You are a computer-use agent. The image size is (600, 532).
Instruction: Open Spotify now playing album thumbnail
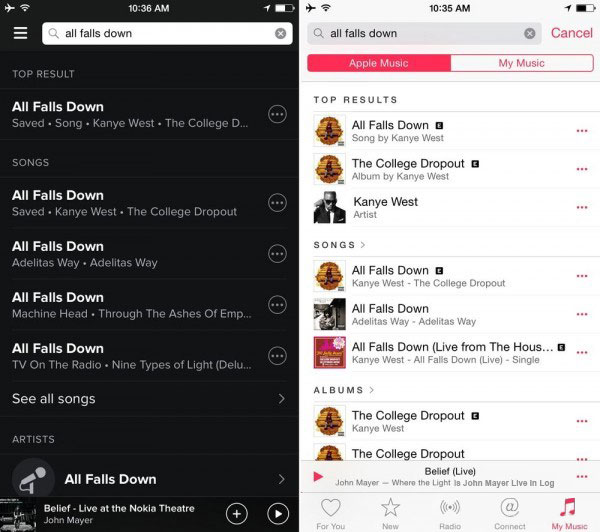18,515
